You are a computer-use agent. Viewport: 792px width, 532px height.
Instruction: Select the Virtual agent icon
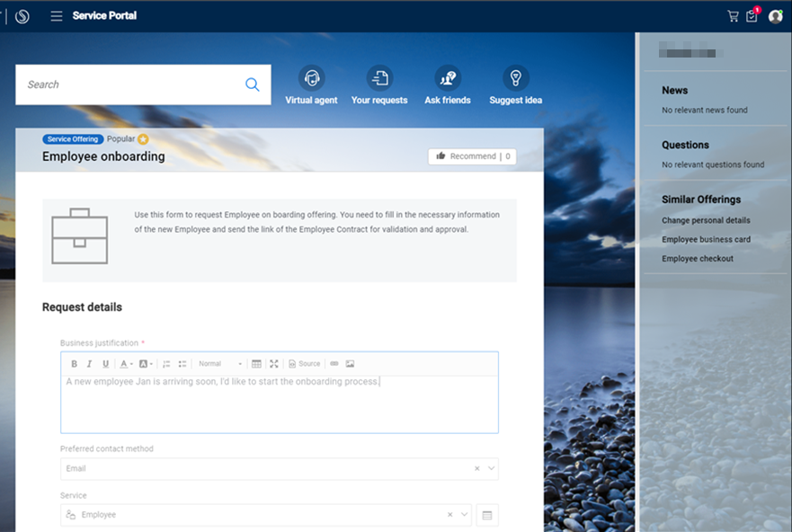coord(311,78)
